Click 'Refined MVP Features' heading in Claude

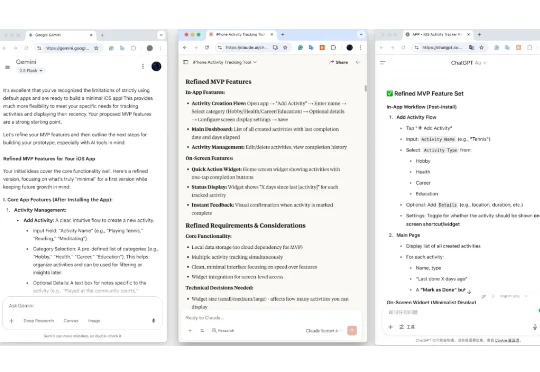coord(218,82)
